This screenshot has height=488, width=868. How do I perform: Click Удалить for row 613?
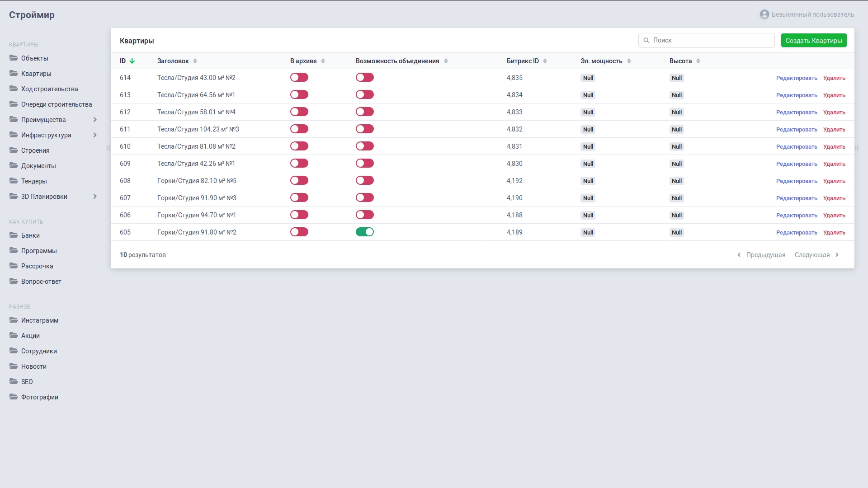tap(834, 95)
